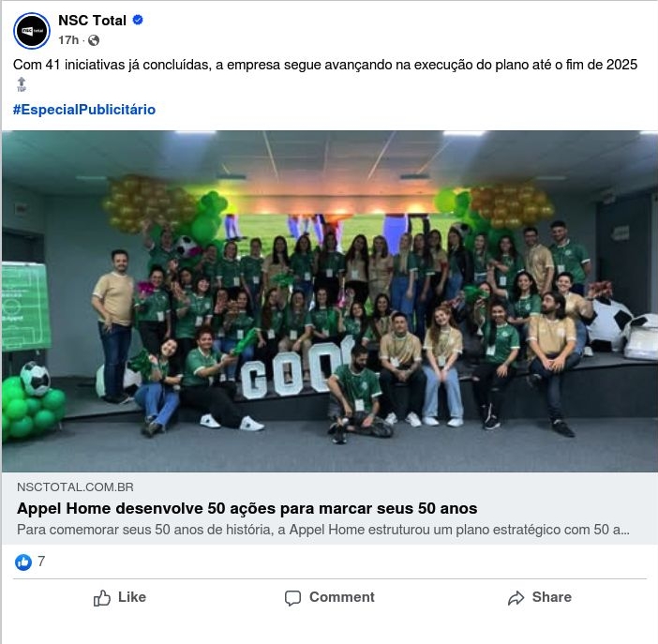
Task: Click the globe public audience icon
Action: pyautogui.click(x=94, y=40)
